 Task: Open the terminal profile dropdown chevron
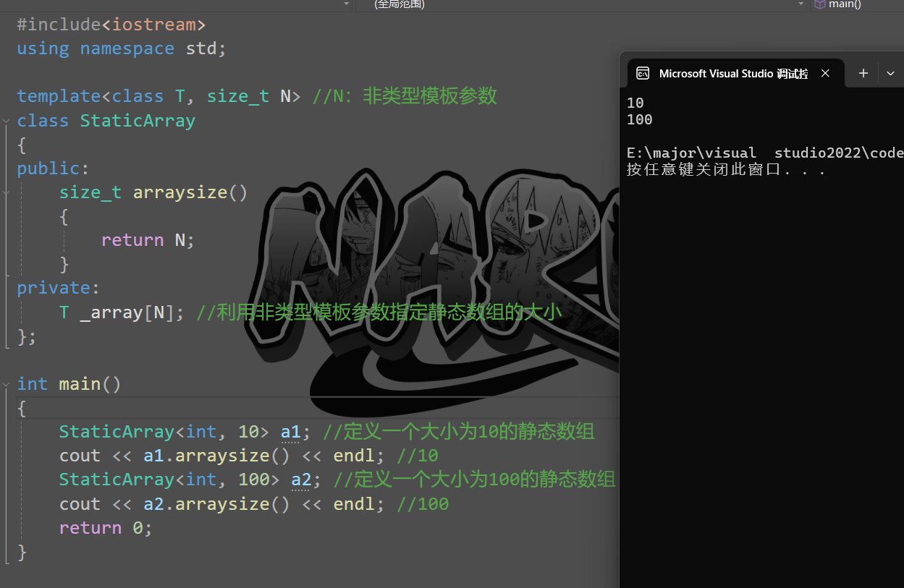pyautogui.click(x=891, y=73)
